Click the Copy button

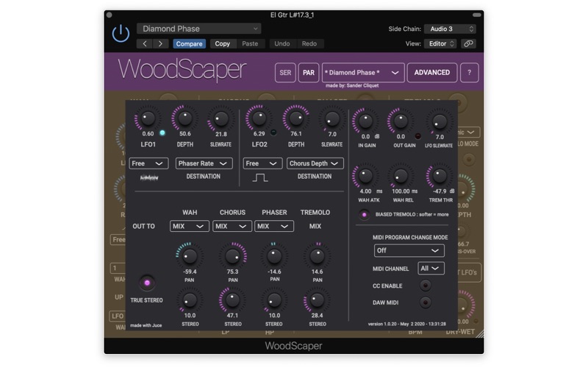tap(223, 43)
